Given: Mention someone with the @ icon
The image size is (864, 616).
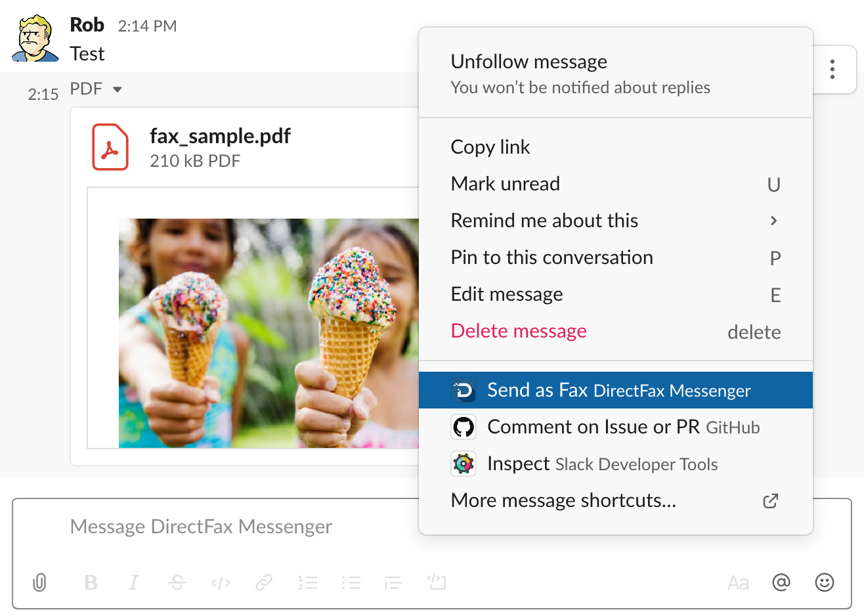Looking at the screenshot, I should 781,582.
